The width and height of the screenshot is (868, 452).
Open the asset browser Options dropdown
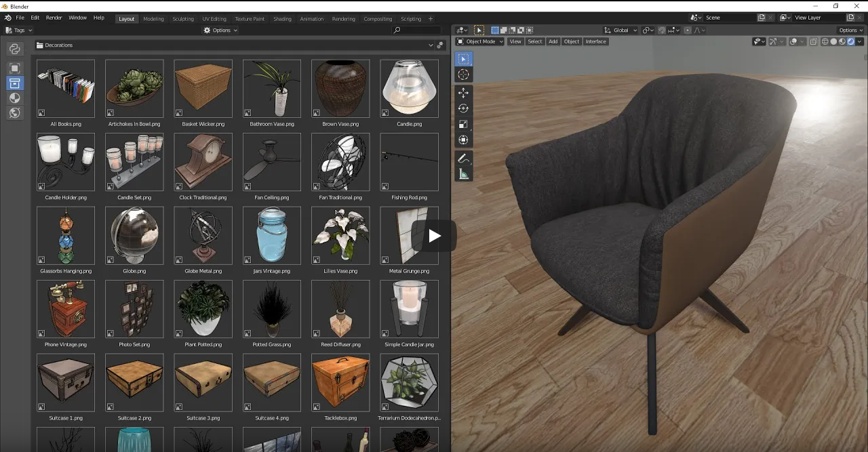click(221, 30)
